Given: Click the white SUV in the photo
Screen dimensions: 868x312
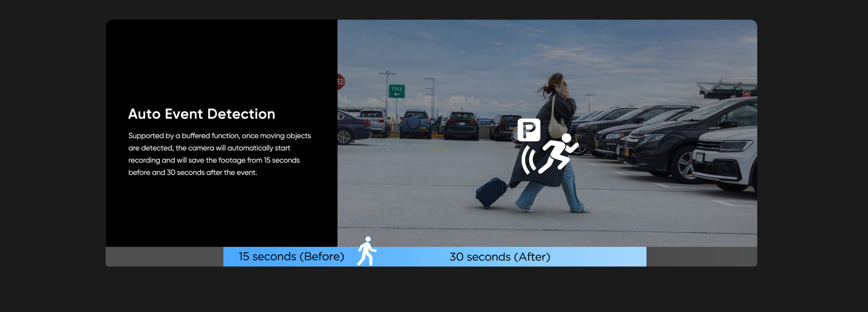Looking at the screenshot, I should 725,159.
